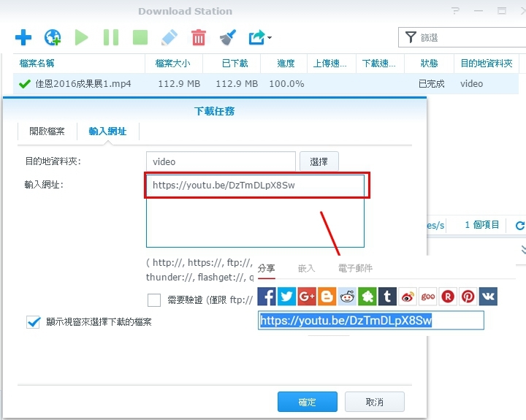Screen dimensions: 526x420
Task: Click the globe add URL icon
Action: tap(53, 37)
